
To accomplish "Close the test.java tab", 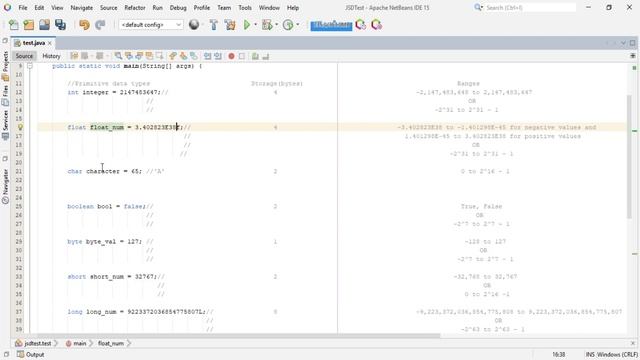I will [50, 43].
